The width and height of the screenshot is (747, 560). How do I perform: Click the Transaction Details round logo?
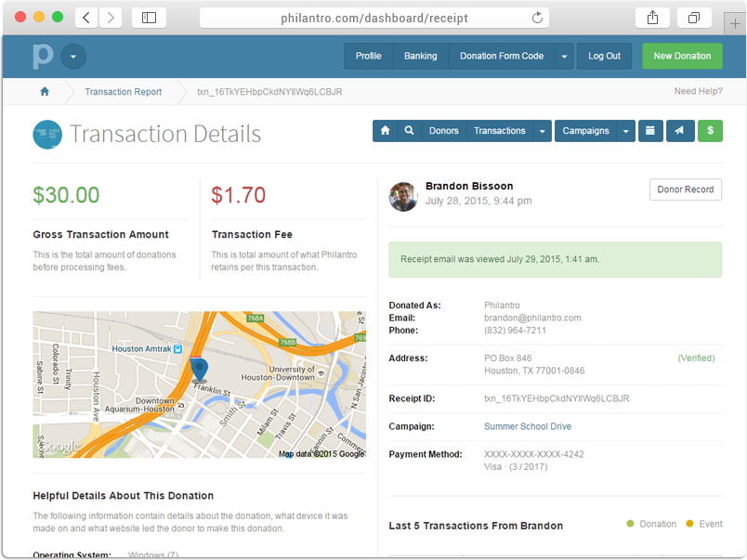tap(47, 135)
